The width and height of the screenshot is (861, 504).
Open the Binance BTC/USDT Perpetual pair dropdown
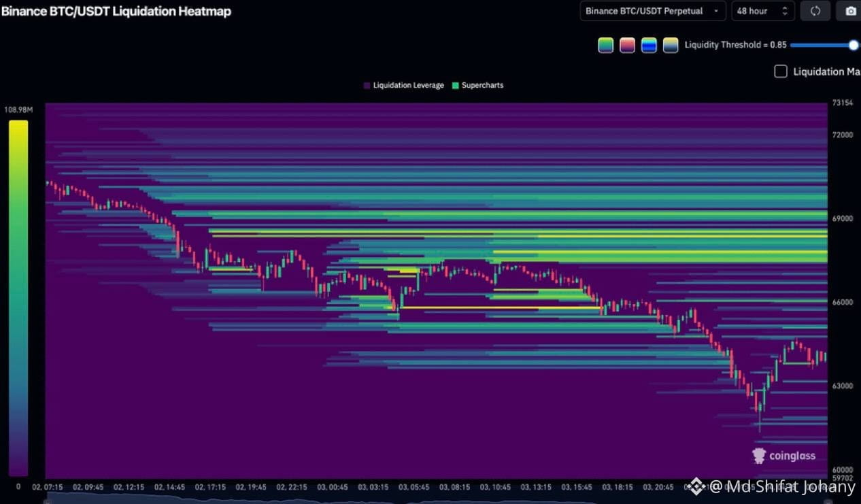[653, 11]
